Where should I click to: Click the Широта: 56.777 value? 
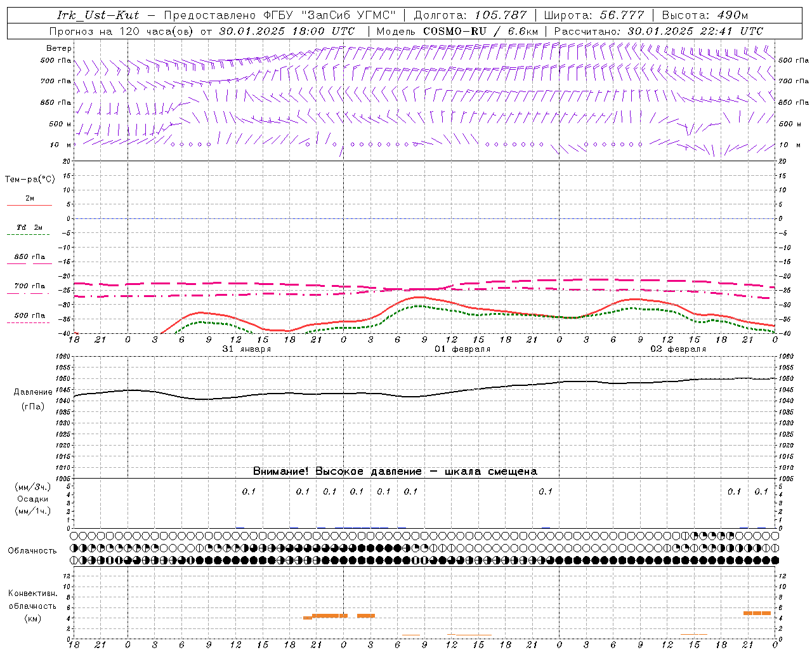pos(594,15)
